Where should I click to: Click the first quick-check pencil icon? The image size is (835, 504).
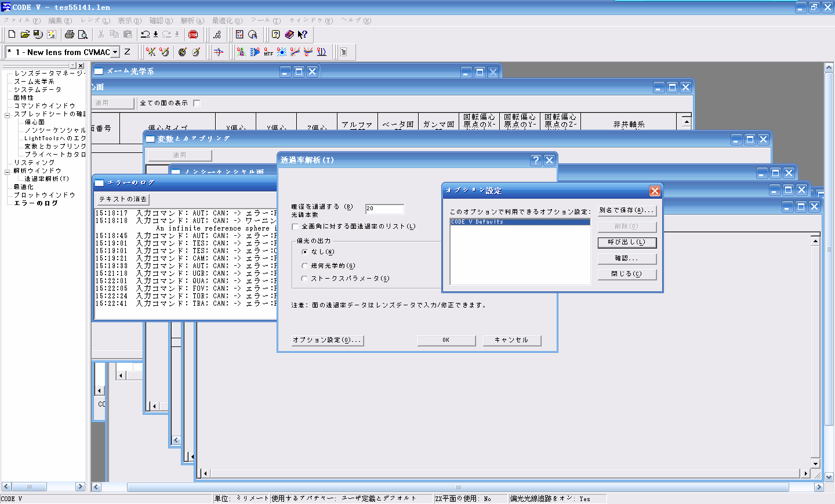pyautogui.click(x=151, y=52)
